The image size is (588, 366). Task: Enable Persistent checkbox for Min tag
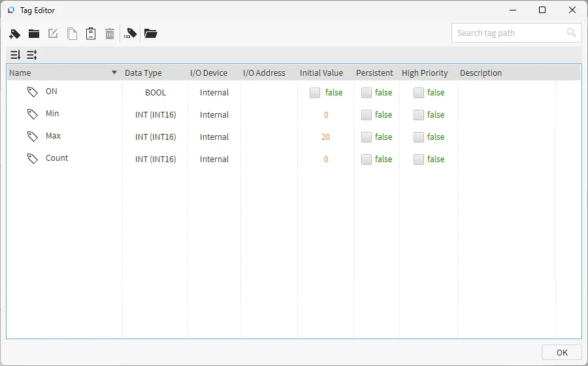(367, 115)
